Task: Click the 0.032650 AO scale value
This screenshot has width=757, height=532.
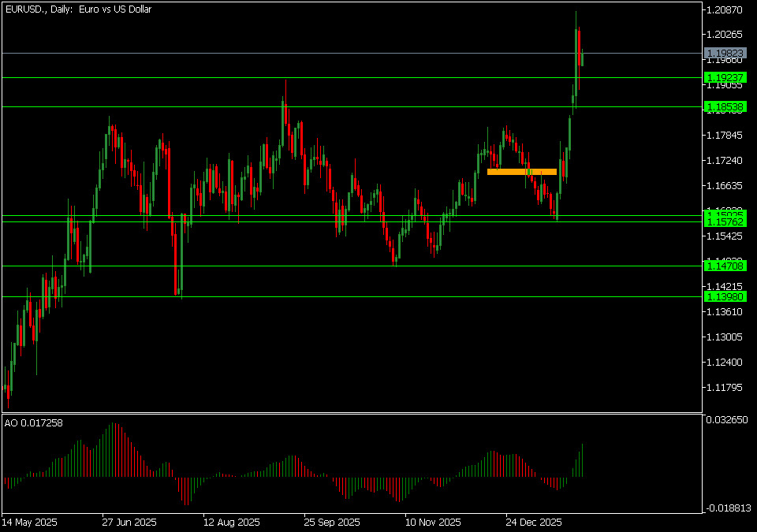Action: pyautogui.click(x=727, y=420)
